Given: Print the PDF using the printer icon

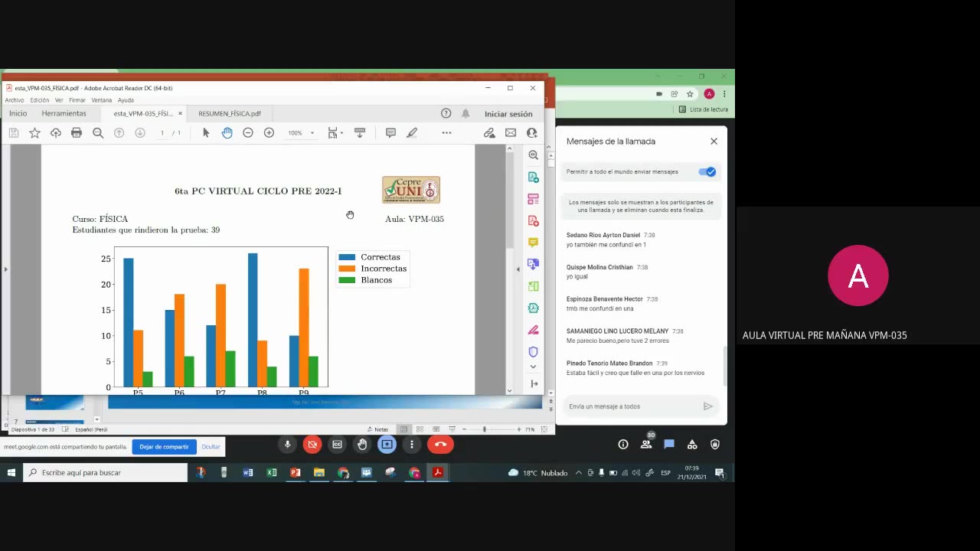Looking at the screenshot, I should coord(77,132).
